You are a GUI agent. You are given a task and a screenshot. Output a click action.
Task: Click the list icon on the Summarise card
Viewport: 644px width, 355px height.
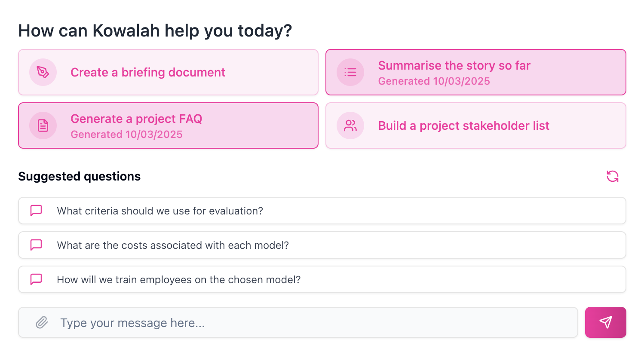[350, 72]
